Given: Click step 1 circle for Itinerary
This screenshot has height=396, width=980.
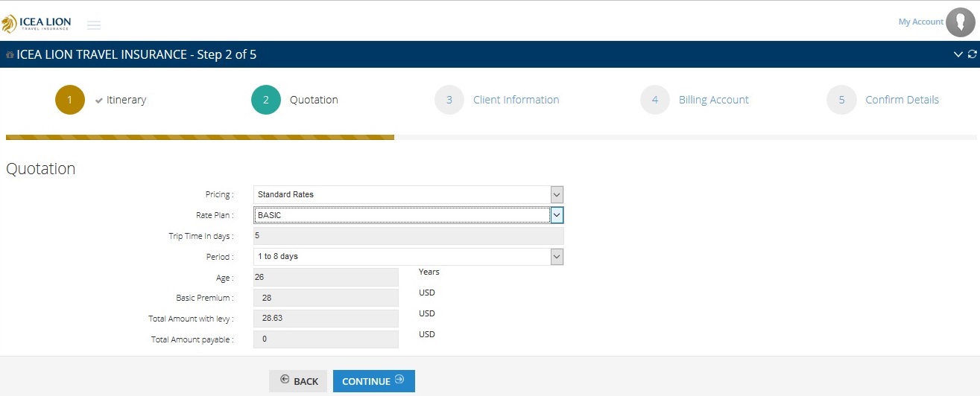Looking at the screenshot, I should pyautogui.click(x=70, y=100).
